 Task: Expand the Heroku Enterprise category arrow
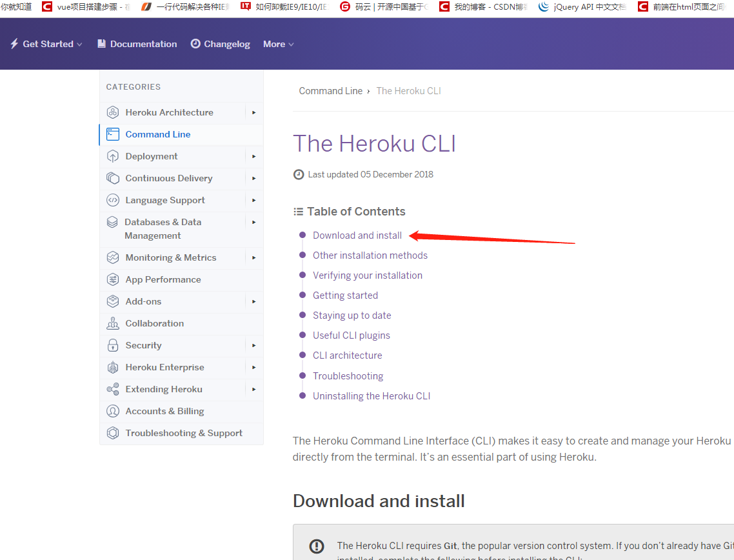(253, 368)
